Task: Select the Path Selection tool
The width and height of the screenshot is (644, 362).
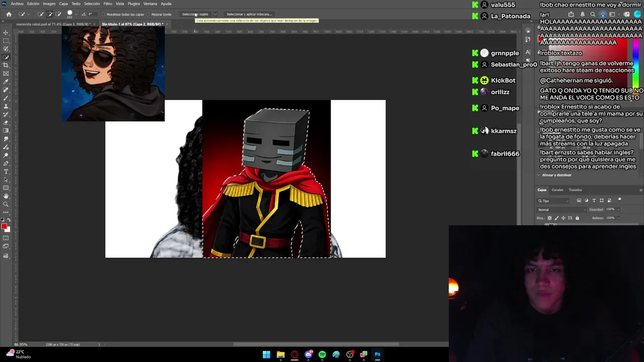Action: pos(6,179)
